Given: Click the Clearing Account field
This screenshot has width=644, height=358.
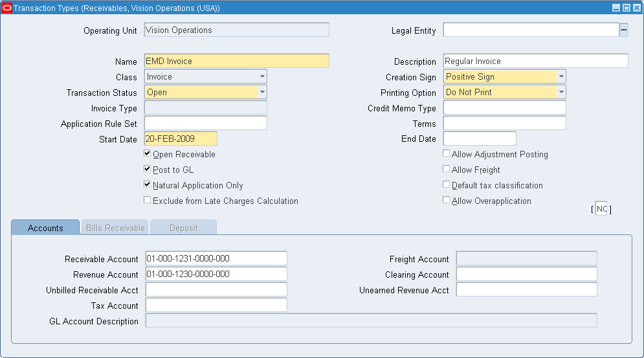Looking at the screenshot, I should pyautogui.click(x=527, y=274).
